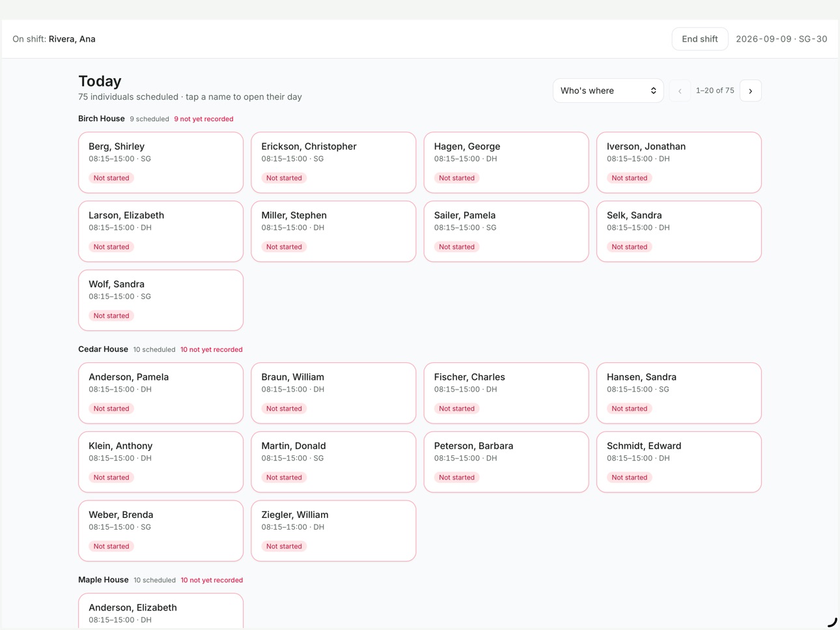Screen dimensions: 840x630
Task: Click Cedar House '10 not yet recorded'
Action: tap(212, 350)
